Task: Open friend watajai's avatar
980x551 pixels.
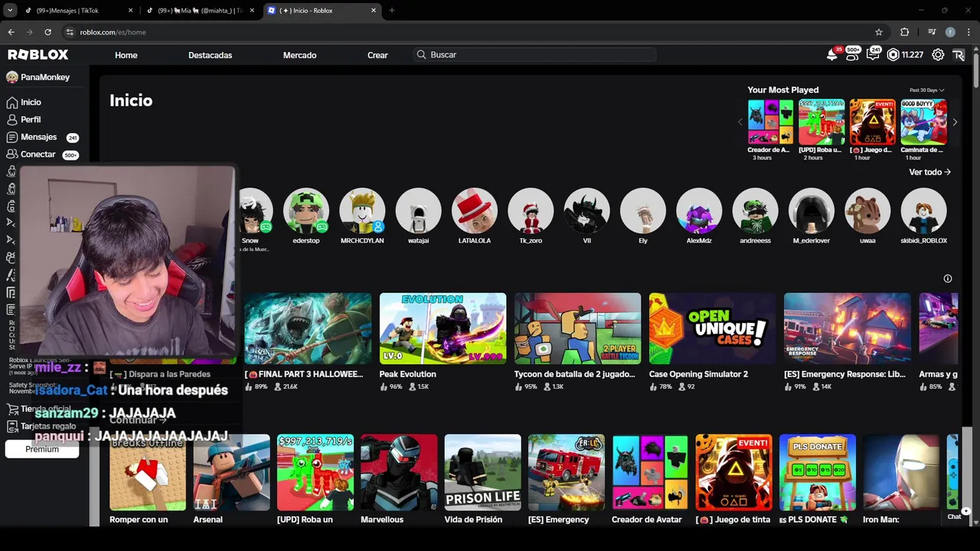Action: (418, 210)
